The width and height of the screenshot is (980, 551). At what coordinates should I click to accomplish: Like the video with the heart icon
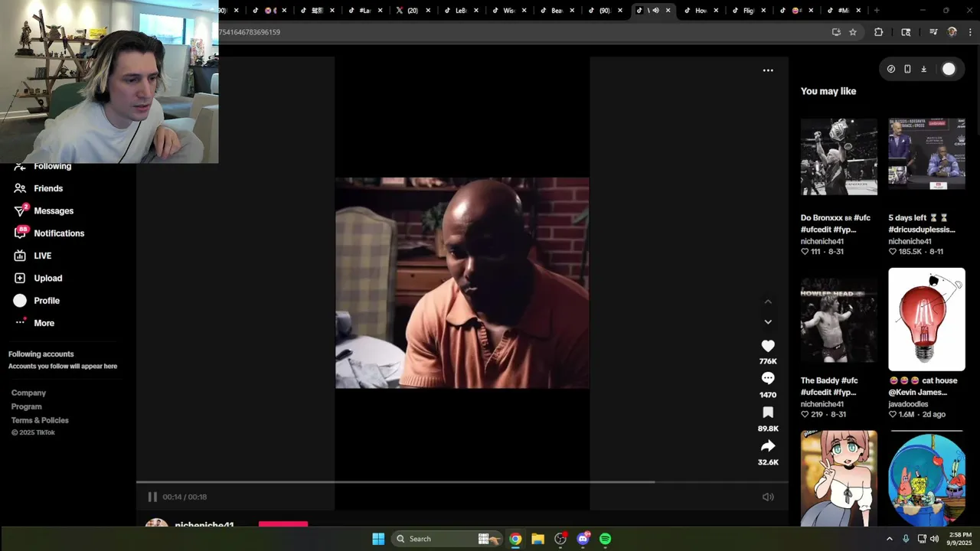tap(768, 346)
